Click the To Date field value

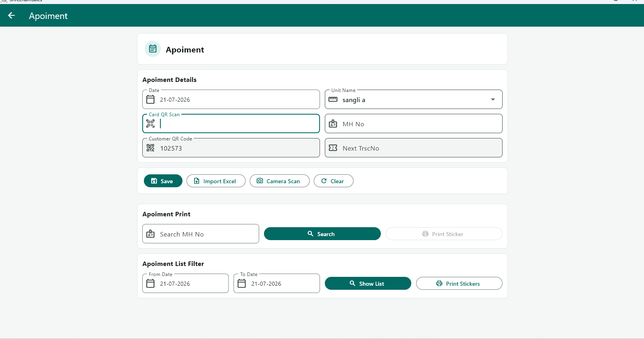(x=266, y=284)
